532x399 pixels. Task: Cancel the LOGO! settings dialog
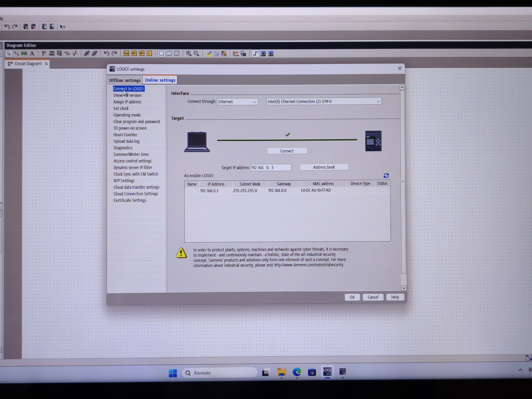(373, 297)
